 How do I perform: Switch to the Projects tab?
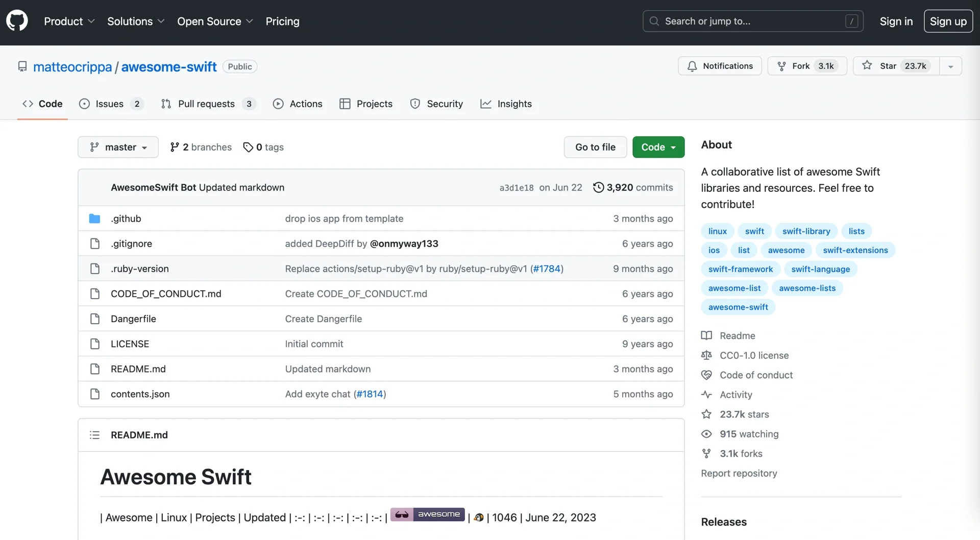366,104
